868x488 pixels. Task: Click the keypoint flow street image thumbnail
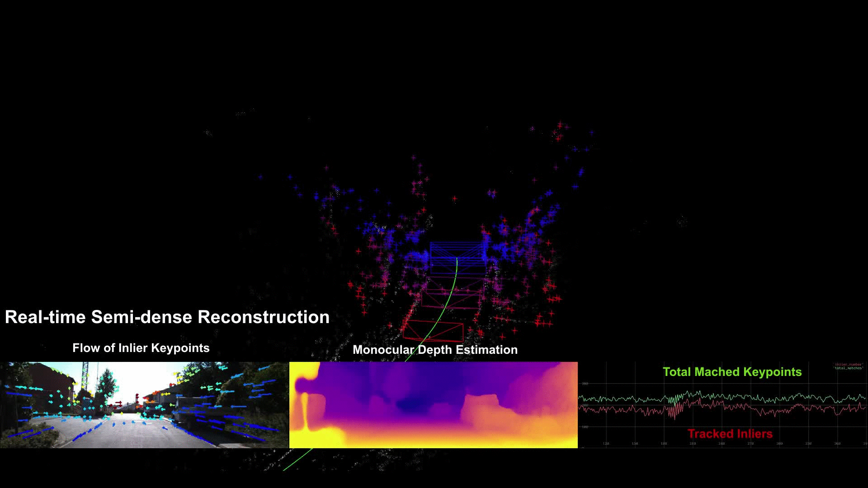click(144, 405)
